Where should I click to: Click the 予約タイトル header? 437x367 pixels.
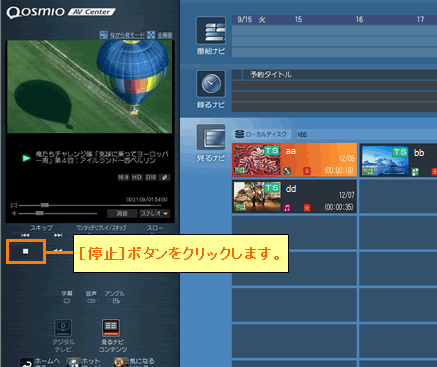(271, 74)
